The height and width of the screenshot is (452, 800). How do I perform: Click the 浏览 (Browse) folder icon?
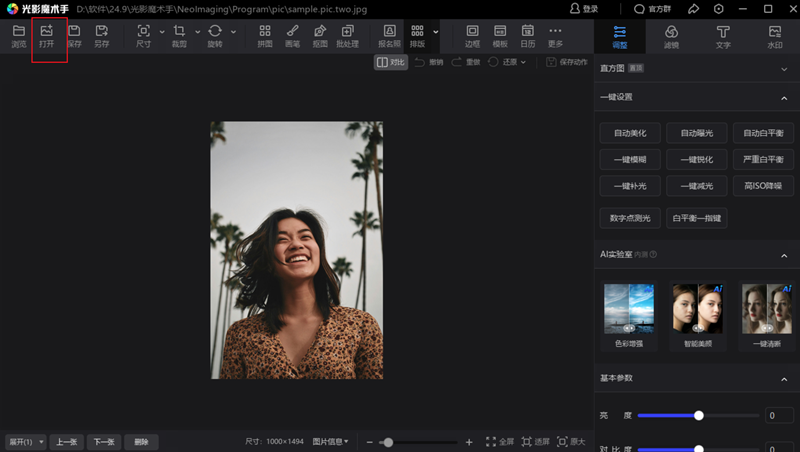(19, 36)
